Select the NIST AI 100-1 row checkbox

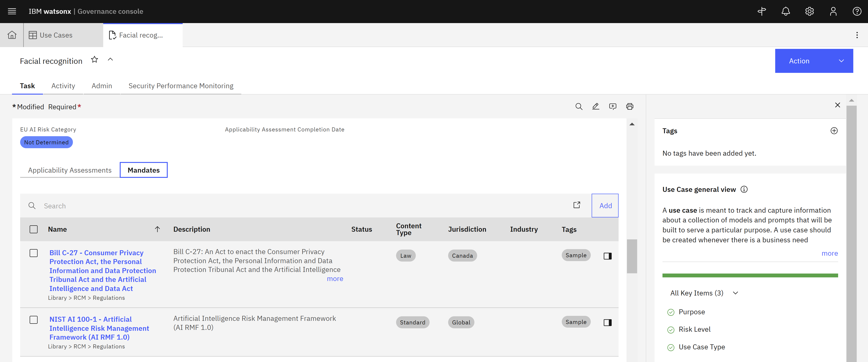point(34,320)
